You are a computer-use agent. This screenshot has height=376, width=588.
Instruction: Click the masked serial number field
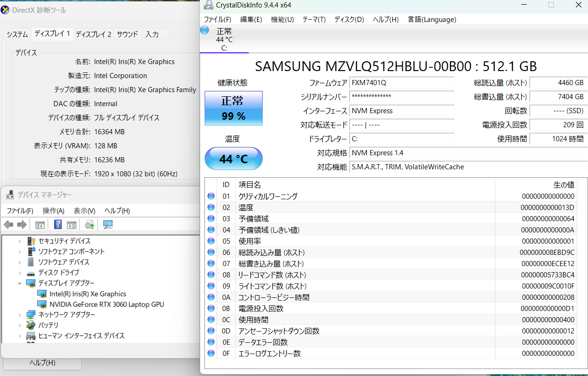pyautogui.click(x=402, y=97)
